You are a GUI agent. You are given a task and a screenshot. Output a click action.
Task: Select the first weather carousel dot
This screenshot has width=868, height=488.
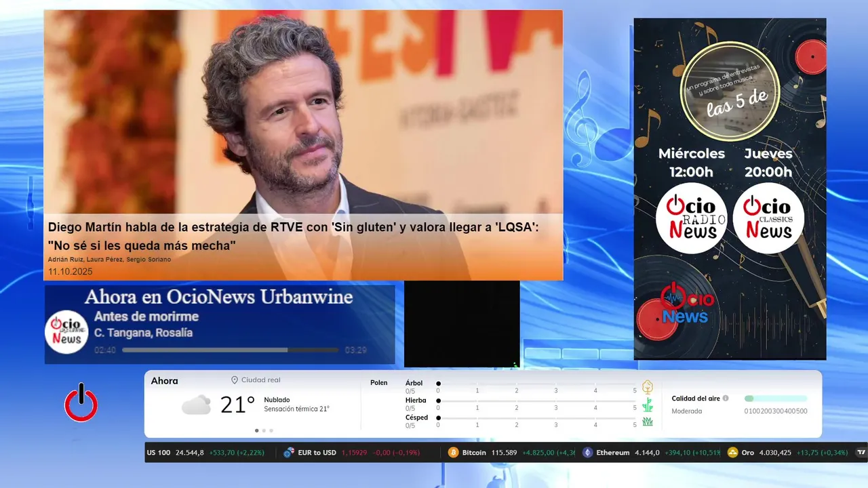256,430
